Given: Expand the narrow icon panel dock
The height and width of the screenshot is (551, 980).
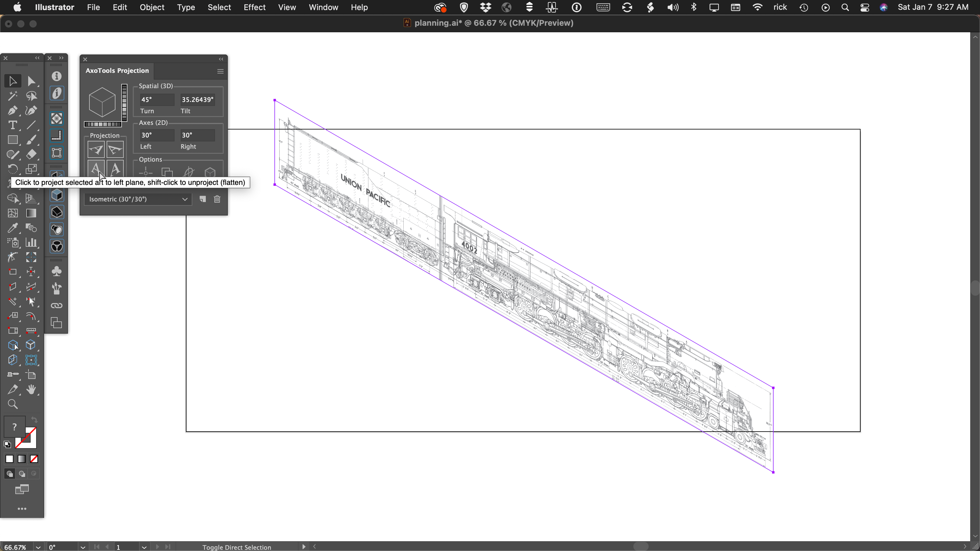Looking at the screenshot, I should (61, 58).
